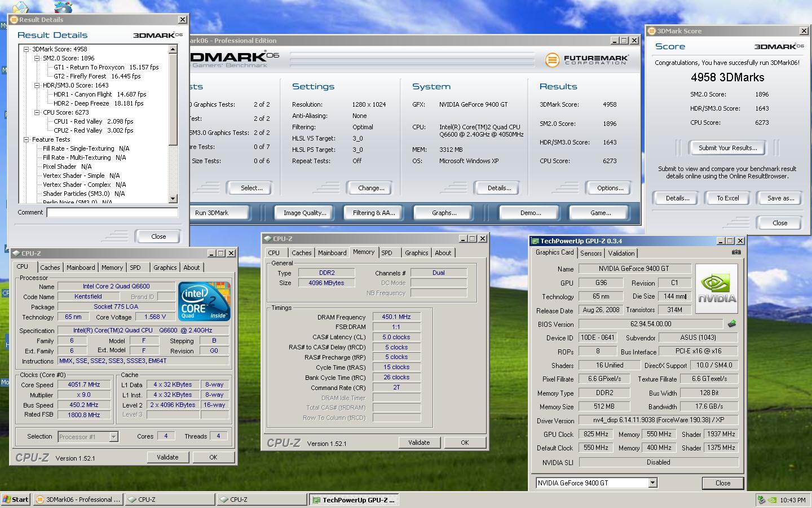Switch to Validation tab in GPU-Z
This screenshot has width=812, height=508.
click(621, 253)
